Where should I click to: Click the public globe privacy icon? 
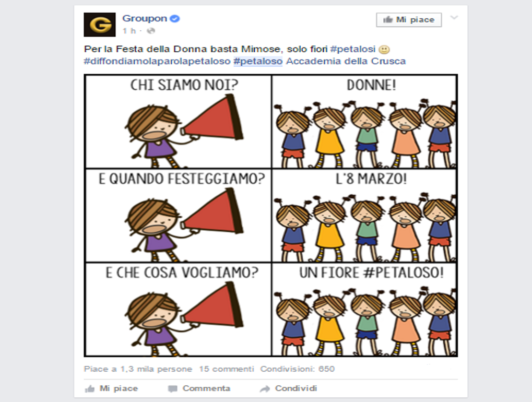click(151, 31)
